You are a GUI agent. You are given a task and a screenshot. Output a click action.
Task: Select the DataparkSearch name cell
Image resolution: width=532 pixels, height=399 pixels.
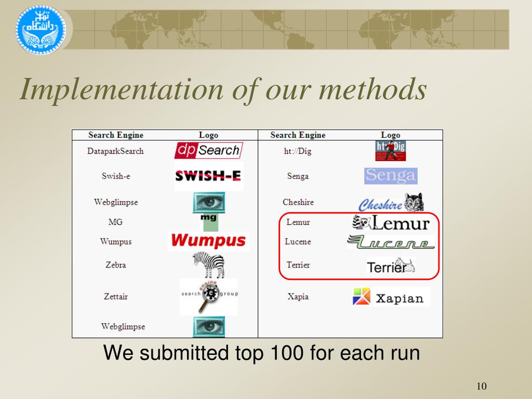tap(115, 151)
